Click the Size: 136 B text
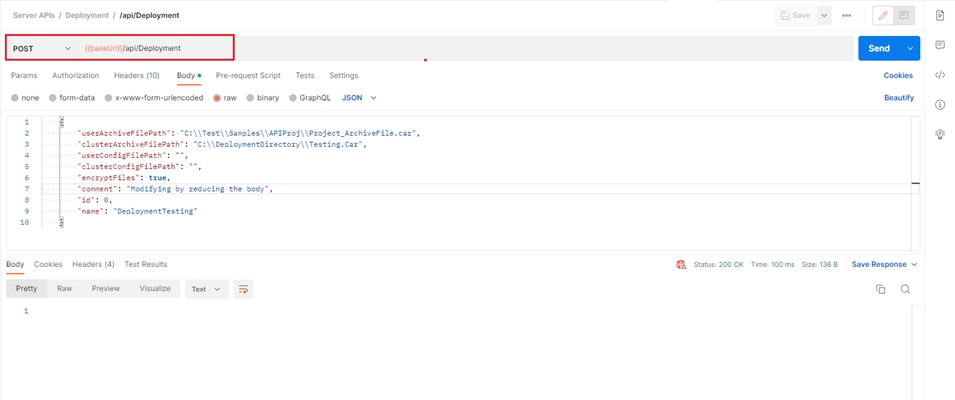Screen dimensions: 955x400 click(819, 264)
